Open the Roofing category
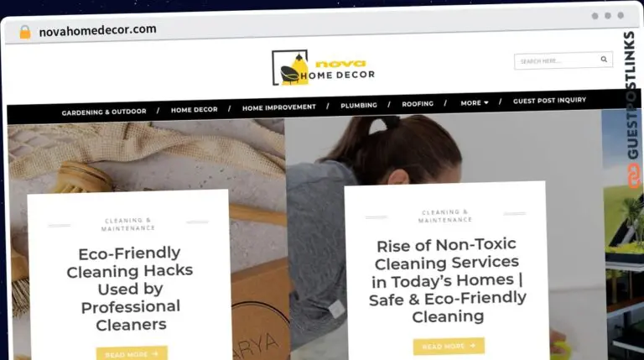Screen dimensions: 644x360 pos(418,104)
